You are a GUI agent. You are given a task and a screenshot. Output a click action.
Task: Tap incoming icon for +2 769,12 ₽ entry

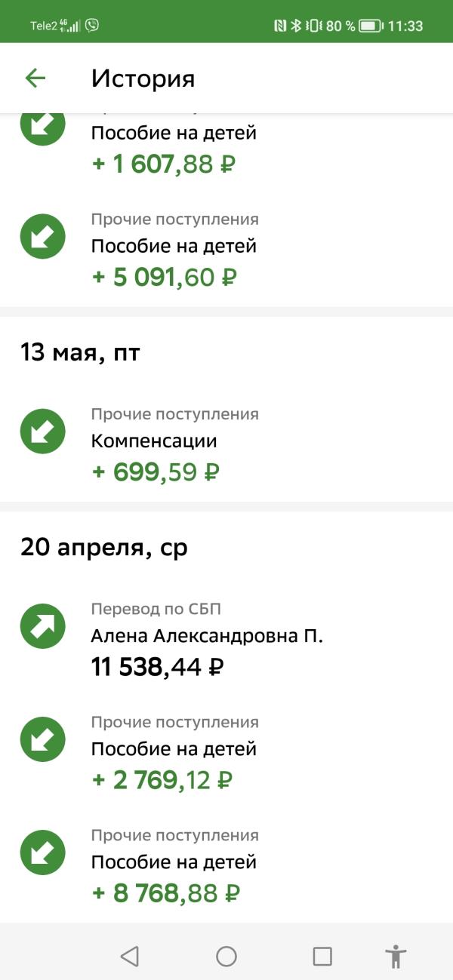coord(43,739)
